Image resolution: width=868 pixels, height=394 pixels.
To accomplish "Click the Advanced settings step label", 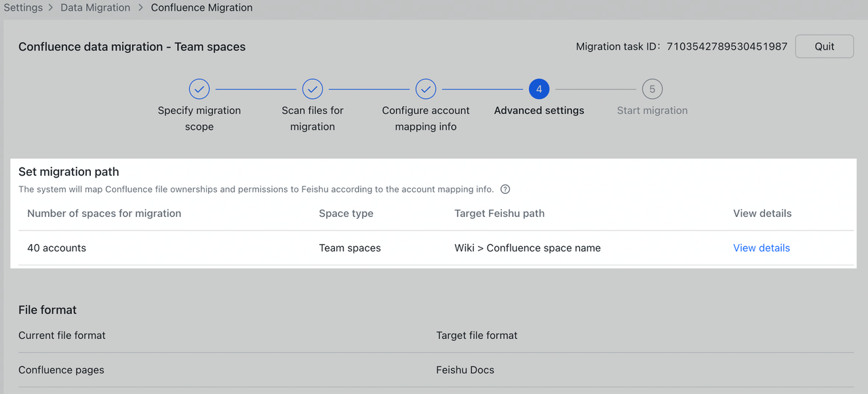I will click(x=539, y=111).
